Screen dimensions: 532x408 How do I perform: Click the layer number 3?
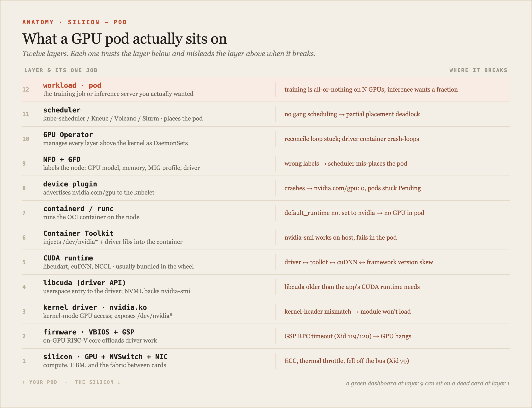pyautogui.click(x=24, y=311)
